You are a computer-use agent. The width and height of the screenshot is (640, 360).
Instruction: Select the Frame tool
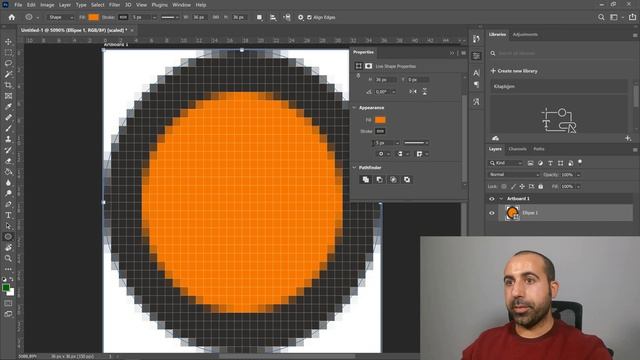[8, 96]
